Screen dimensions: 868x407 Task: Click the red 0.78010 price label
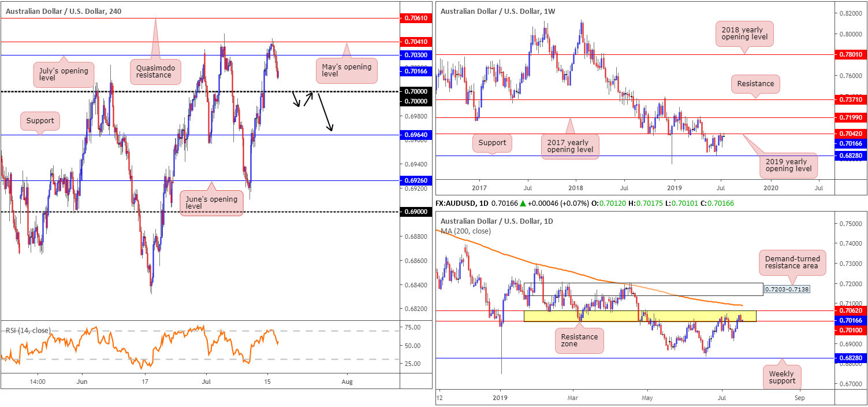click(851, 54)
